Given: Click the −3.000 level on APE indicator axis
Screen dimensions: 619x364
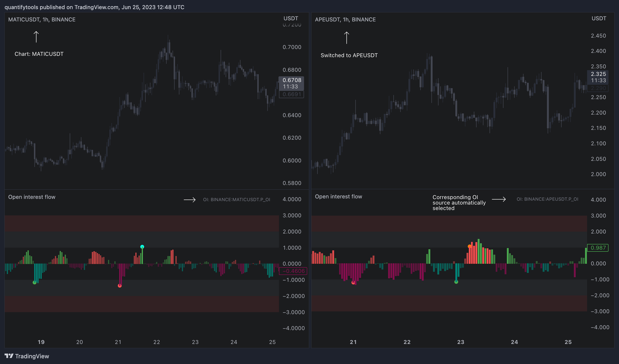Looking at the screenshot, I should tap(600, 311).
